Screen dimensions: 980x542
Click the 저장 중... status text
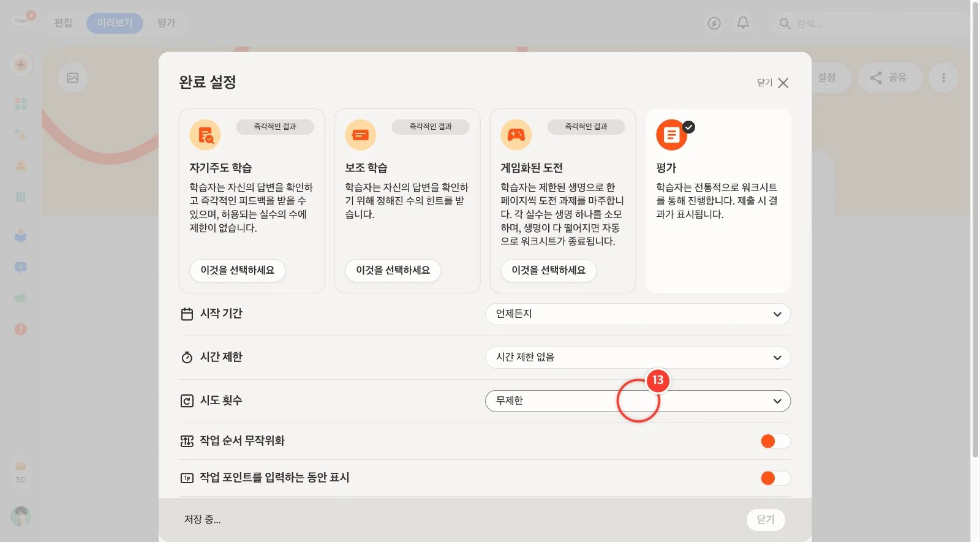pyautogui.click(x=203, y=520)
